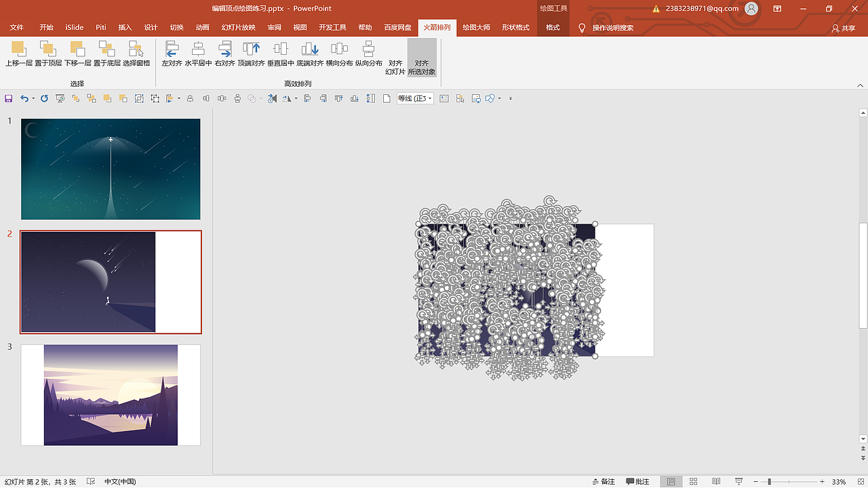This screenshot has width=868, height=488.
Task: Click the lightbulb icon beside 操作说明搜索
Action: 582,28
